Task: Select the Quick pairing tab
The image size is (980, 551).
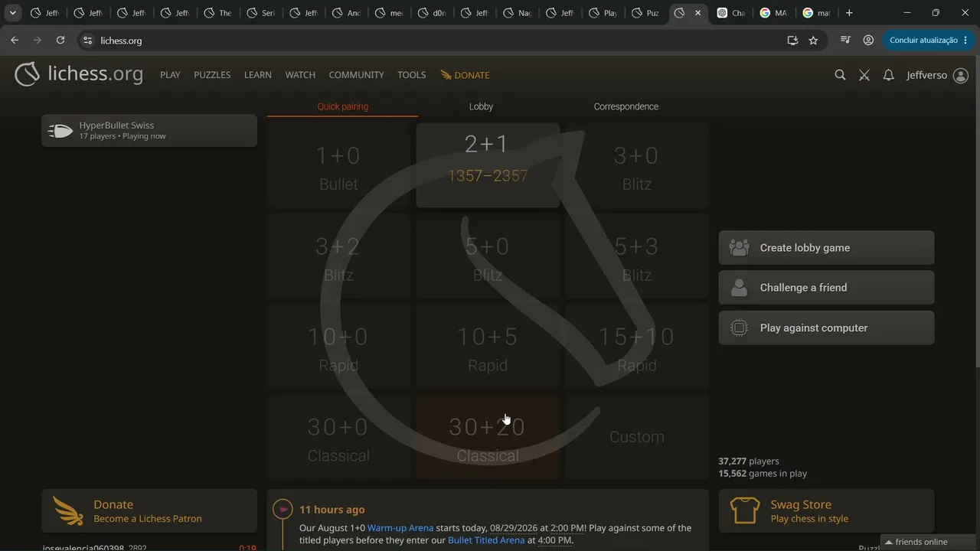Action: coord(343,106)
